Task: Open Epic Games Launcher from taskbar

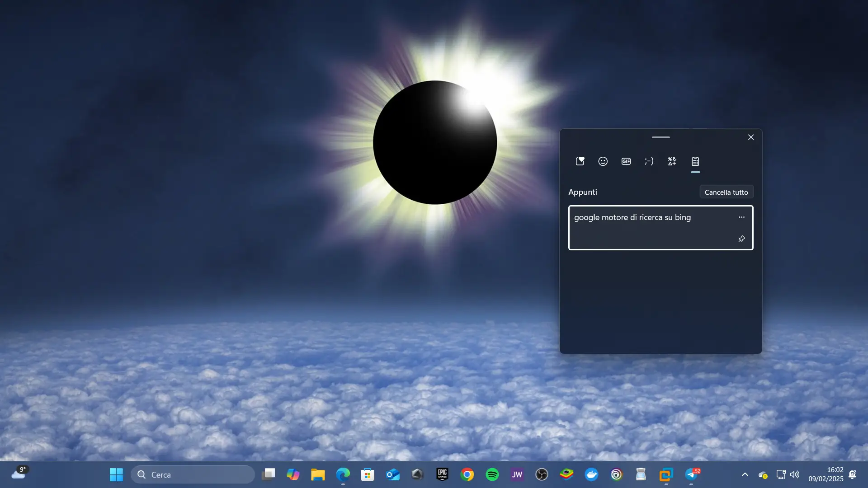Action: point(442,474)
